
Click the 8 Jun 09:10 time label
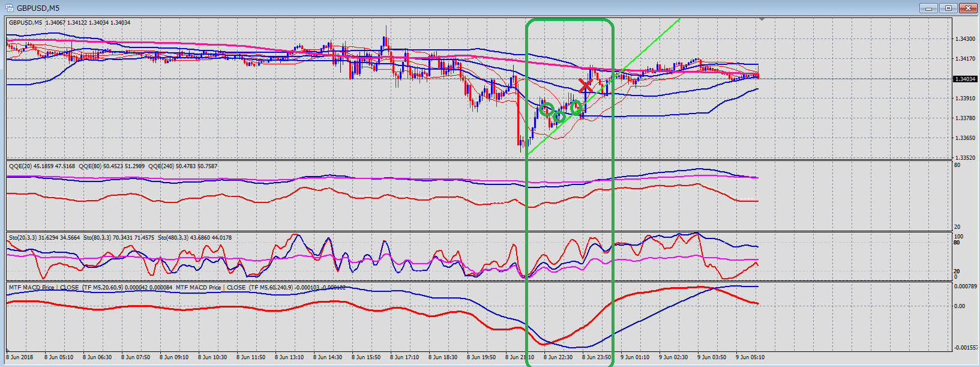[173, 357]
